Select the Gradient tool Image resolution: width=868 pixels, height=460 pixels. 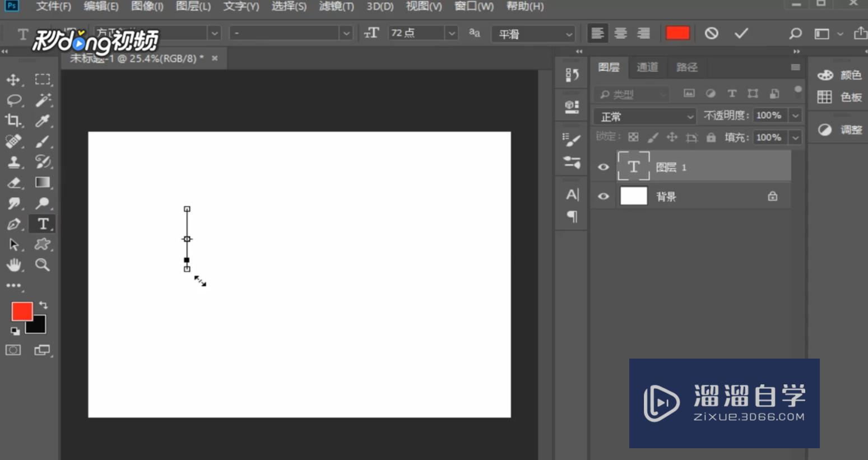pos(43,183)
